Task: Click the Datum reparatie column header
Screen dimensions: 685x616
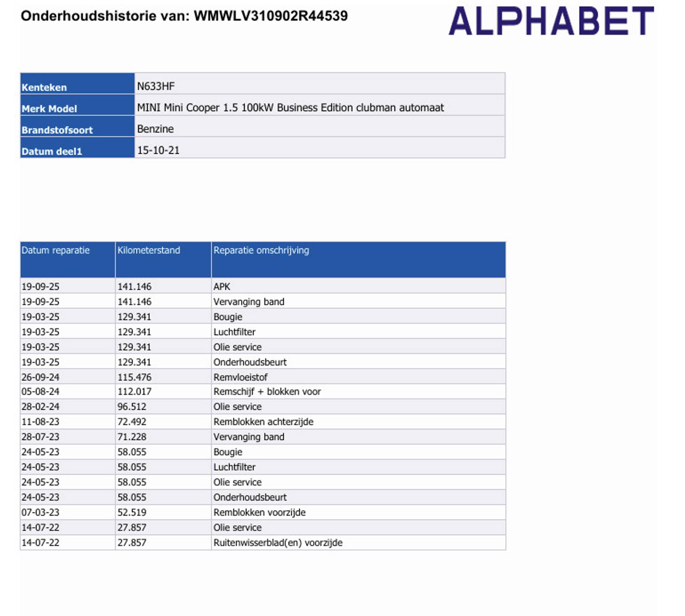Action: coord(56,250)
